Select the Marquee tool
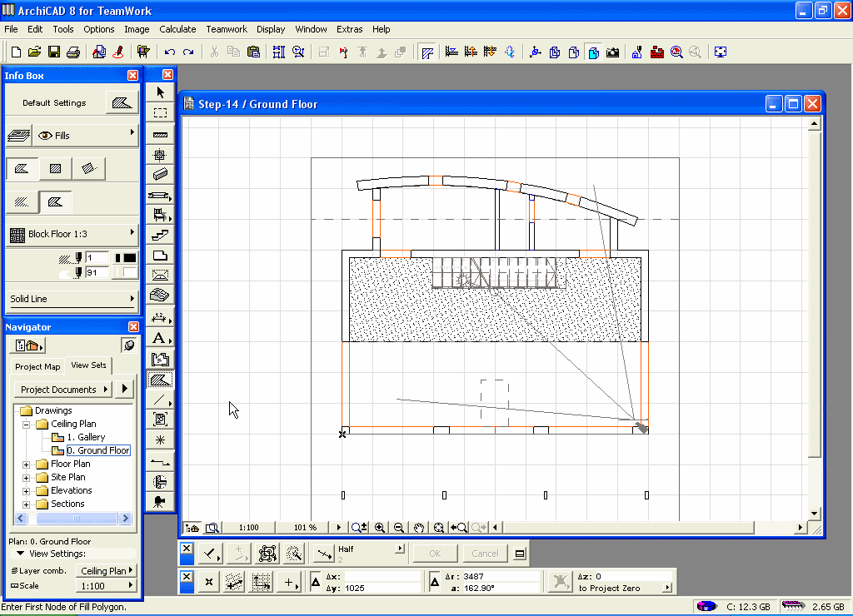This screenshot has height=616, width=853. tap(161, 112)
